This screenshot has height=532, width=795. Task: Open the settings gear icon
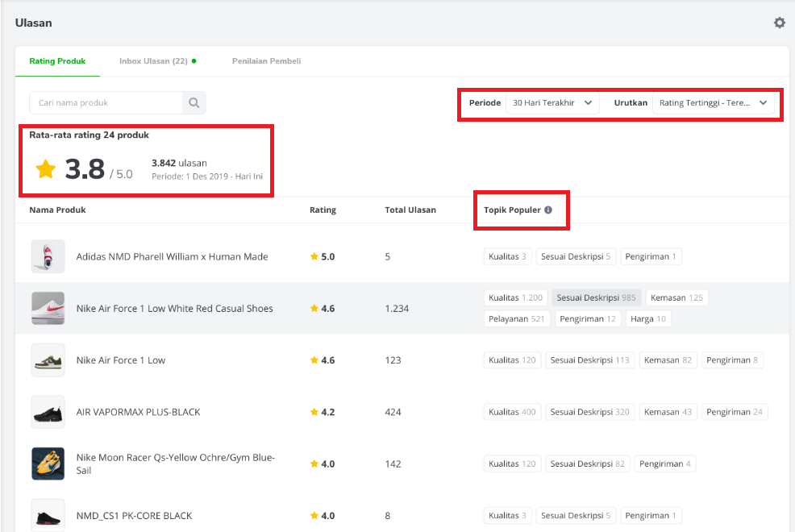click(779, 23)
